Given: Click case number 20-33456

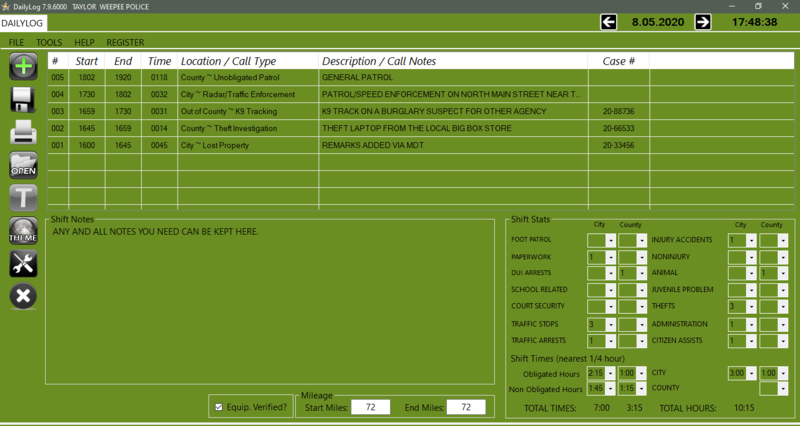Looking at the screenshot, I should pos(618,145).
